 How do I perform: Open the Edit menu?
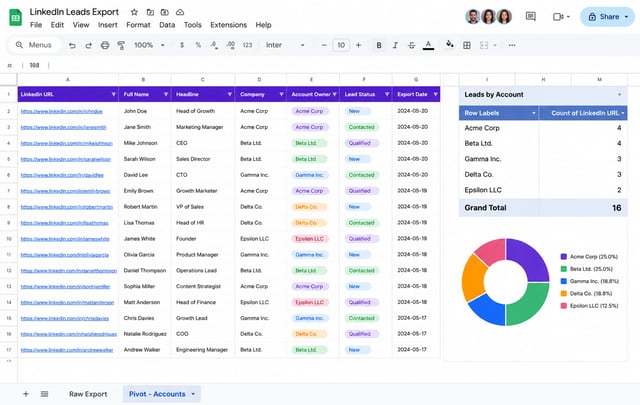57,25
